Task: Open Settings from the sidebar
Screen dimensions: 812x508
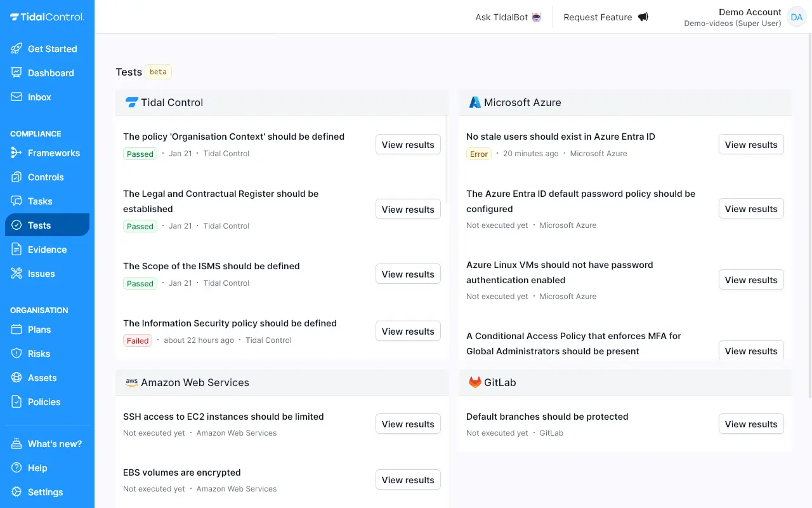Action: click(47, 492)
